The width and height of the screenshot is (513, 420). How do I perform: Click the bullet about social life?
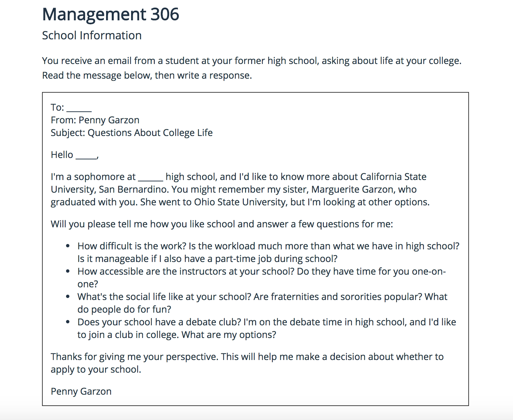262,303
